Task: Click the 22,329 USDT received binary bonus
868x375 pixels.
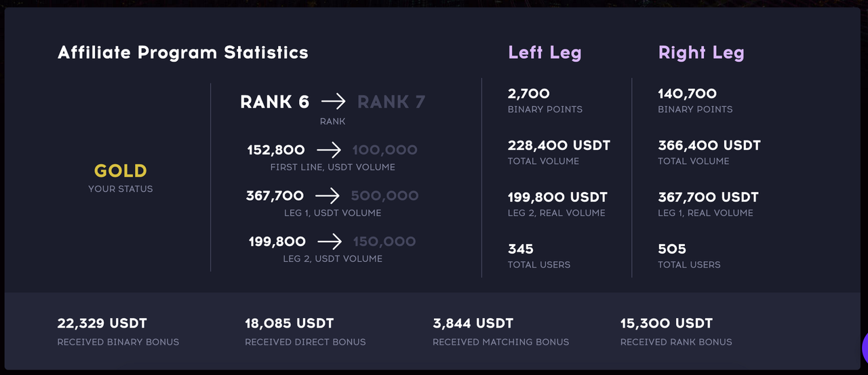Action: pyautogui.click(x=102, y=323)
